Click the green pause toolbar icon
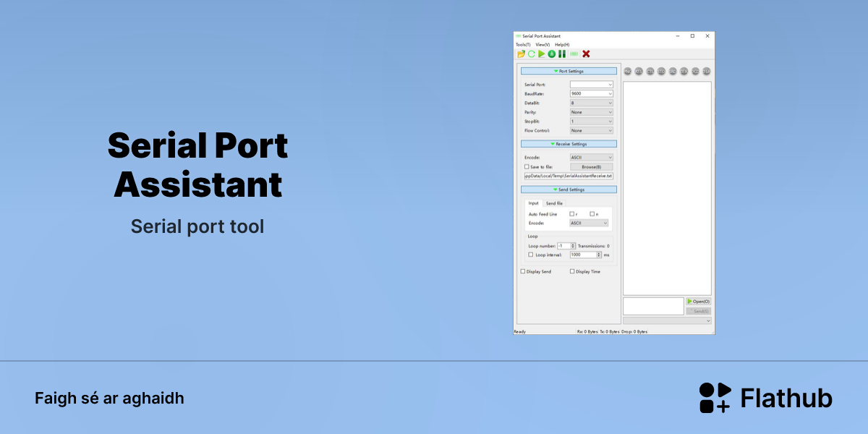This screenshot has height=434, width=868. (x=561, y=54)
